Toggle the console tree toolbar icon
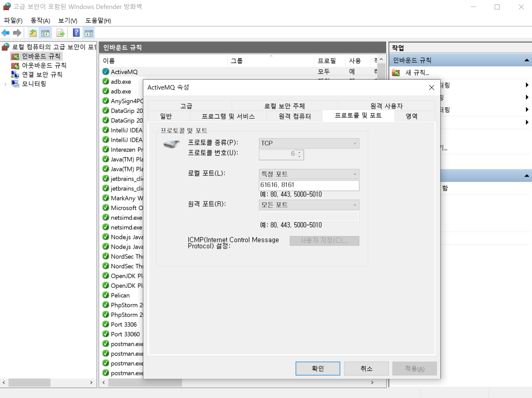Screen dimensions: 532x398 pos(45,33)
